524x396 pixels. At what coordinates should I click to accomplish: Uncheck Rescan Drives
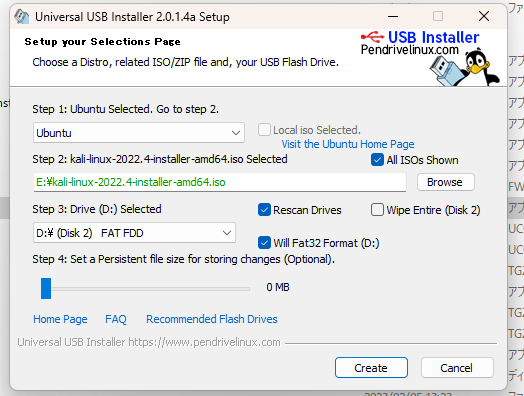264,210
